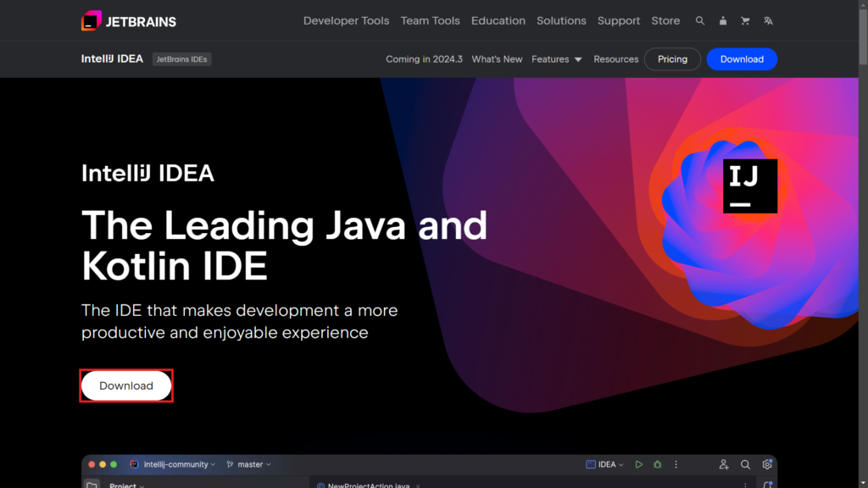This screenshot has height=488, width=868.
Task: Click the blue Download button in the navbar
Action: (x=742, y=59)
